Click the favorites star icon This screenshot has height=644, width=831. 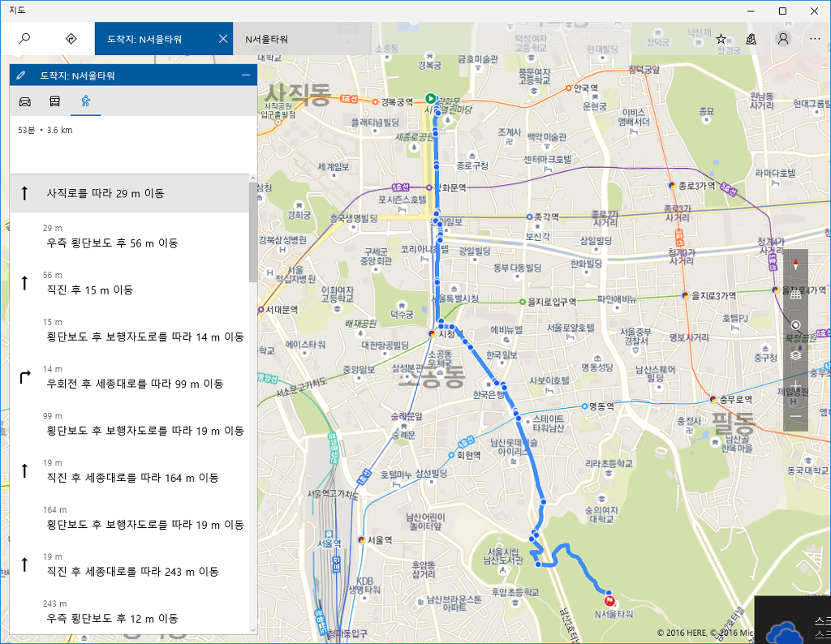pos(719,37)
